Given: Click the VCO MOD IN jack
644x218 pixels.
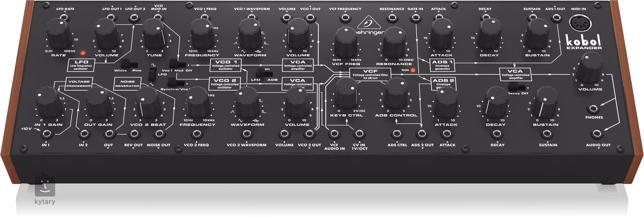Looking at the screenshot, I should pyautogui.click(x=158, y=18).
